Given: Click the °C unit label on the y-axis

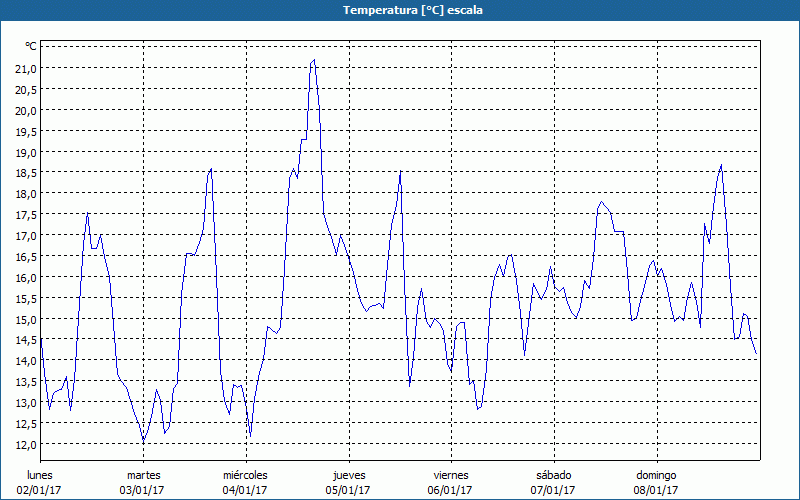Looking at the screenshot, I should [x=30, y=46].
